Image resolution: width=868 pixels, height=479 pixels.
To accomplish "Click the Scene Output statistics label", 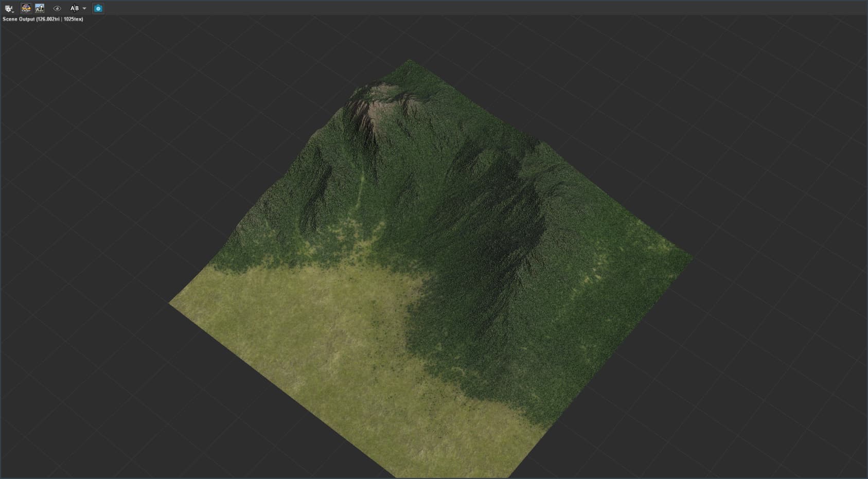I will pos(43,19).
